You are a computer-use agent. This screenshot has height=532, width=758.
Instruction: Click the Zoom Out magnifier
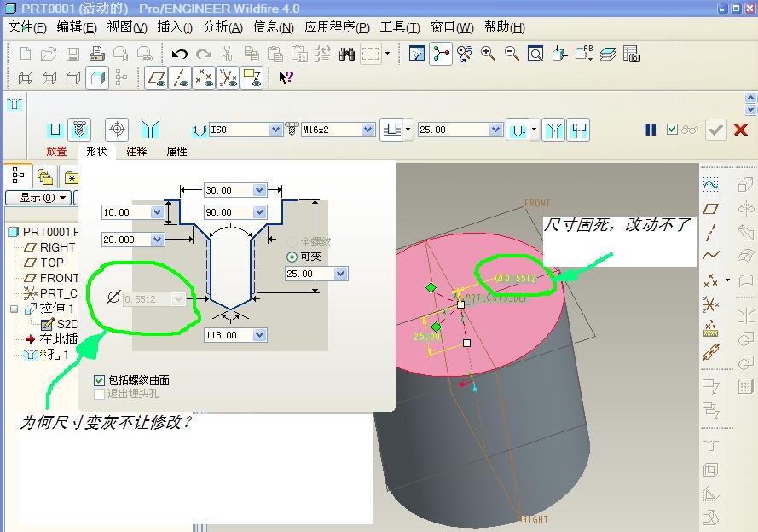pyautogui.click(x=512, y=53)
